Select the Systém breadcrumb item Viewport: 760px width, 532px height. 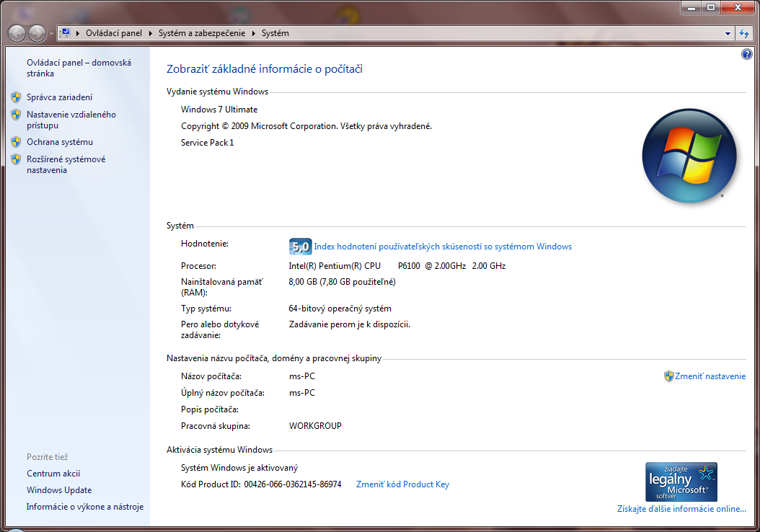tap(275, 33)
